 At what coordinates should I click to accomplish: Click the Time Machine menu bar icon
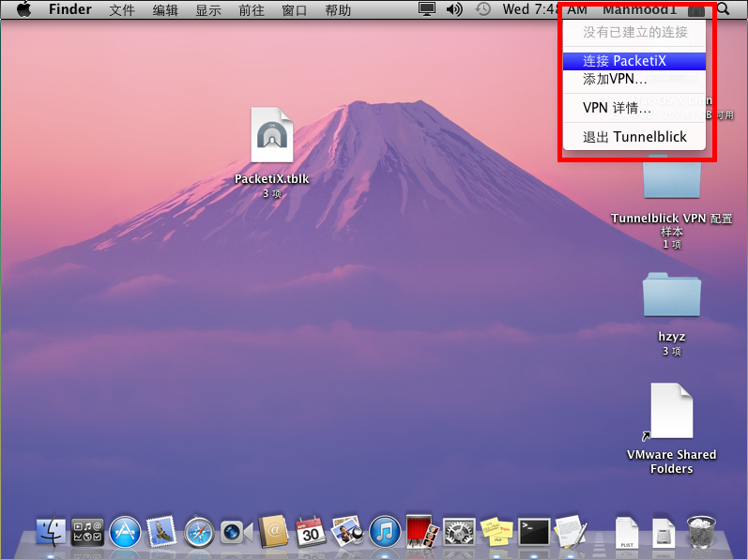[482, 9]
